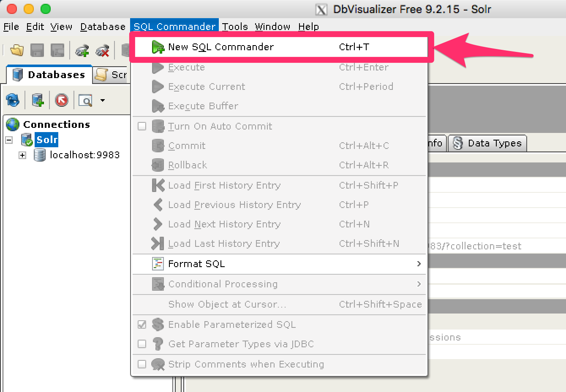The image size is (566, 392).
Task: Click the add database connection icon
Action: tap(38, 100)
